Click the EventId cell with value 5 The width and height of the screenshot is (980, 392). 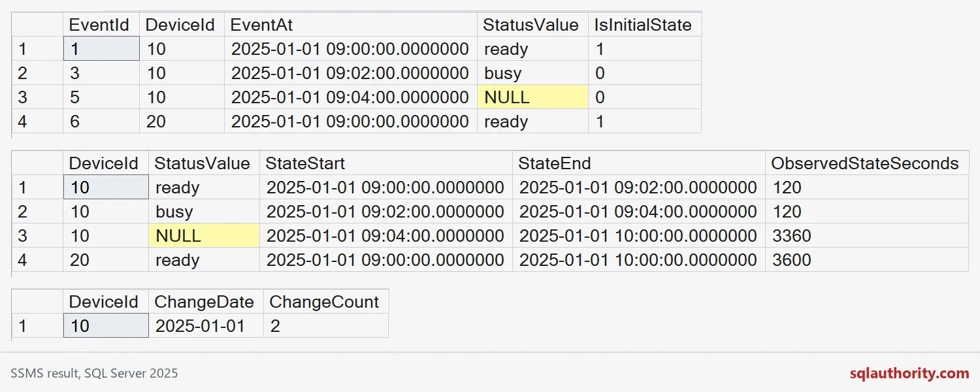point(101,97)
